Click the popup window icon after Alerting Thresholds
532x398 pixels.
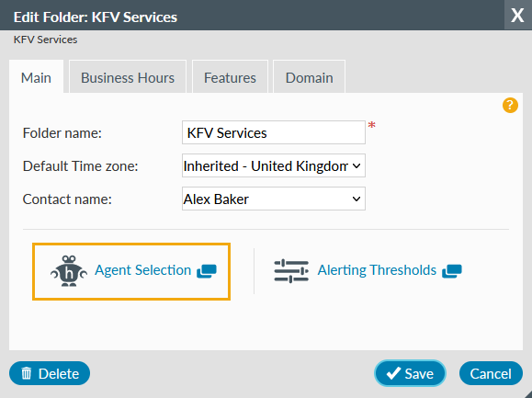[451, 271]
